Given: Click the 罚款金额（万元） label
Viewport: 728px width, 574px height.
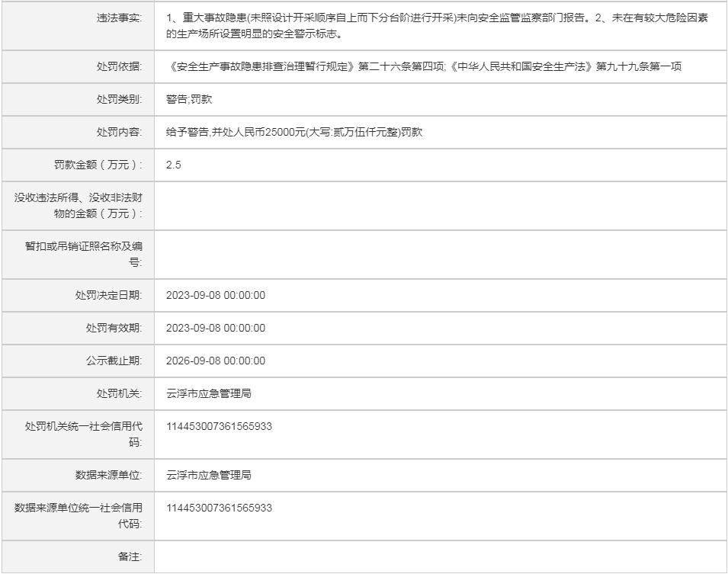Looking at the screenshot, I should click(98, 165).
